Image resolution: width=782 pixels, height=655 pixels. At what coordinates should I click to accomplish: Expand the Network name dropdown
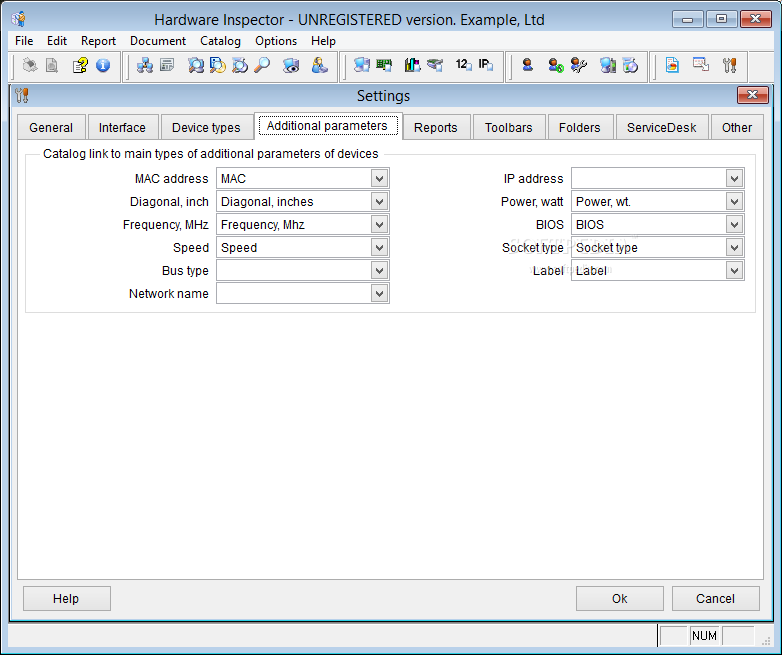click(379, 293)
